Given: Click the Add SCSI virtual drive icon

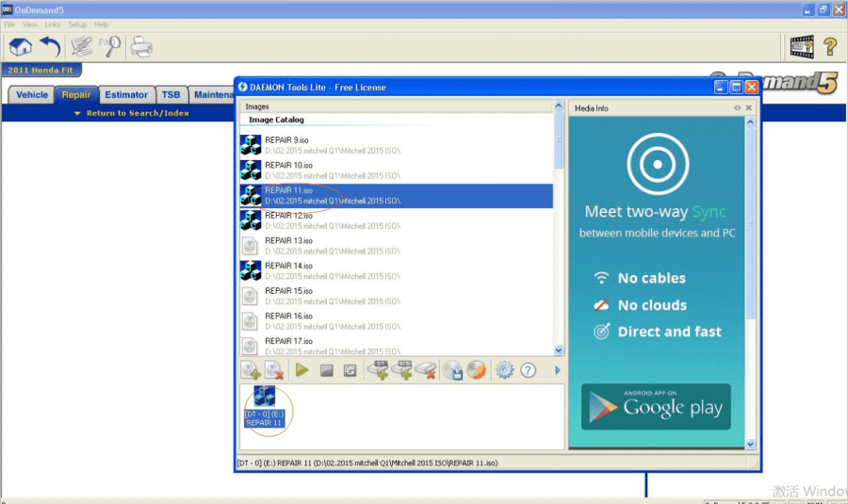Looking at the screenshot, I should click(403, 370).
